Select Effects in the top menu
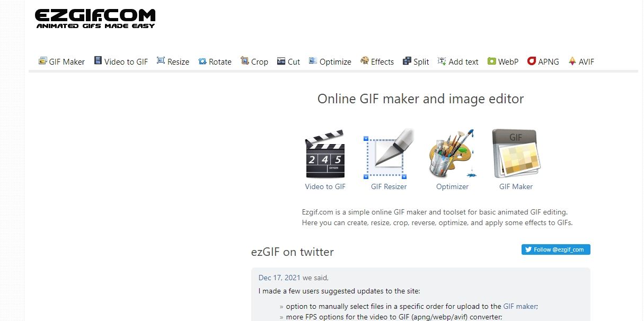Screen dimensions: 644x321 (x=382, y=62)
